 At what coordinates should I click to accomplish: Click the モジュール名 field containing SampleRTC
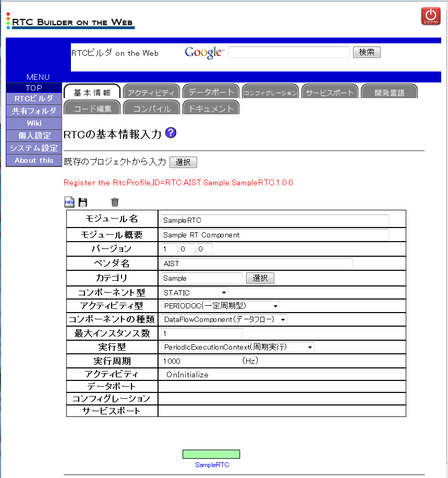tap(275, 220)
